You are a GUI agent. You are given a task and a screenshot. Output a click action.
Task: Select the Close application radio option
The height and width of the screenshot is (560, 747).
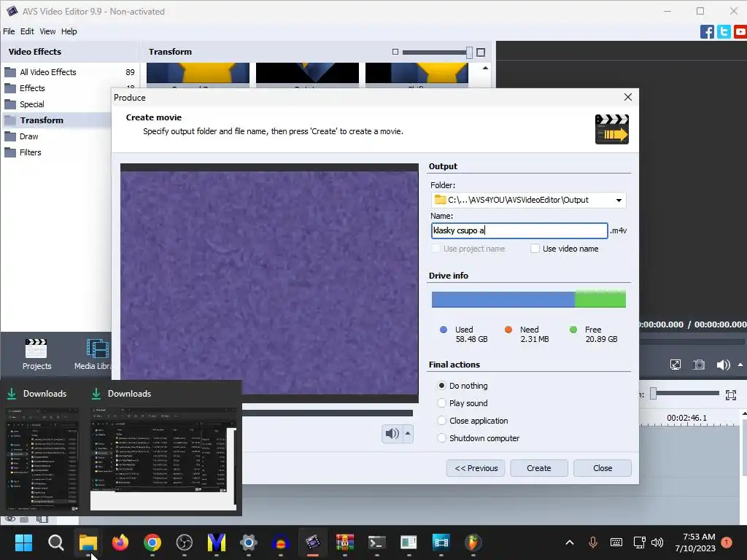point(441,421)
